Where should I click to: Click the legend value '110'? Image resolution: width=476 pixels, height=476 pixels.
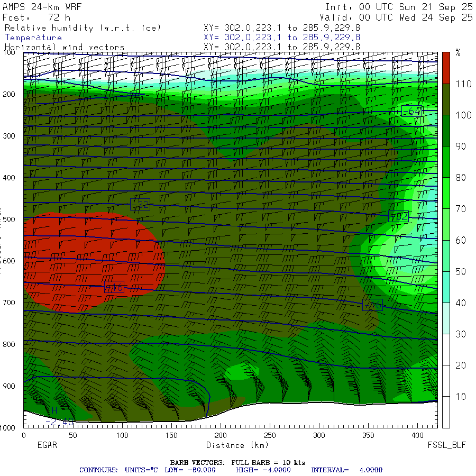point(463,84)
